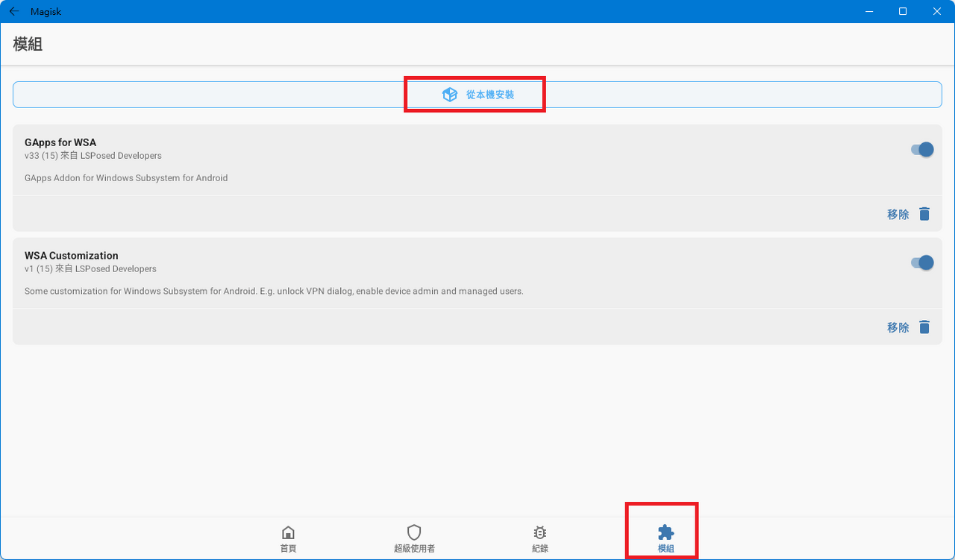Open the 紀錄 logs tab
The height and width of the screenshot is (560, 955).
(x=540, y=538)
